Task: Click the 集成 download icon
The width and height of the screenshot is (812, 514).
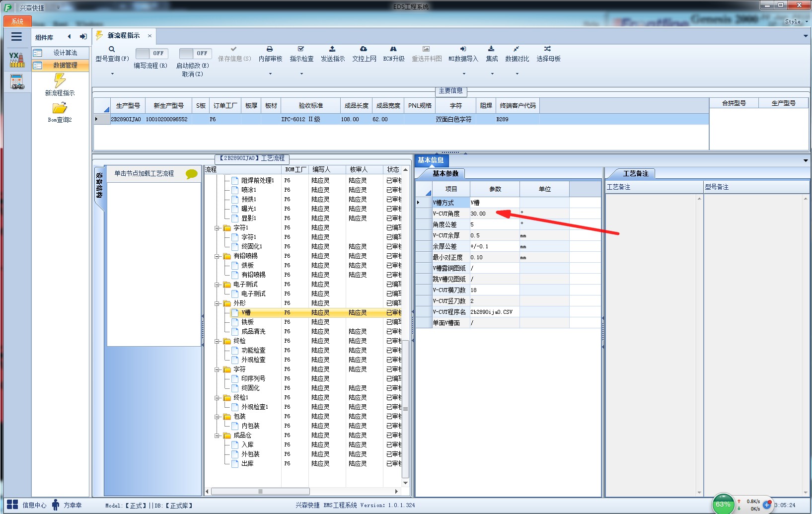Action: point(491,49)
